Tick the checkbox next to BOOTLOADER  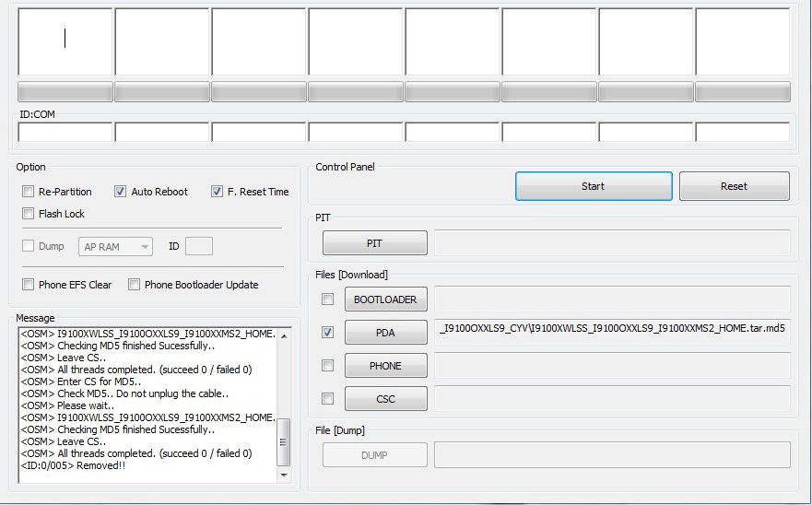click(327, 299)
